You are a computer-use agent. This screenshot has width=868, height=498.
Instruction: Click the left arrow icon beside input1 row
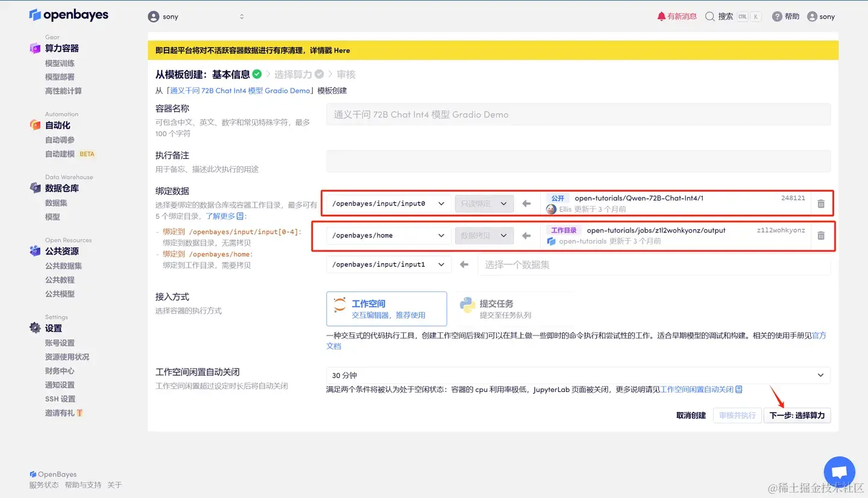click(464, 264)
